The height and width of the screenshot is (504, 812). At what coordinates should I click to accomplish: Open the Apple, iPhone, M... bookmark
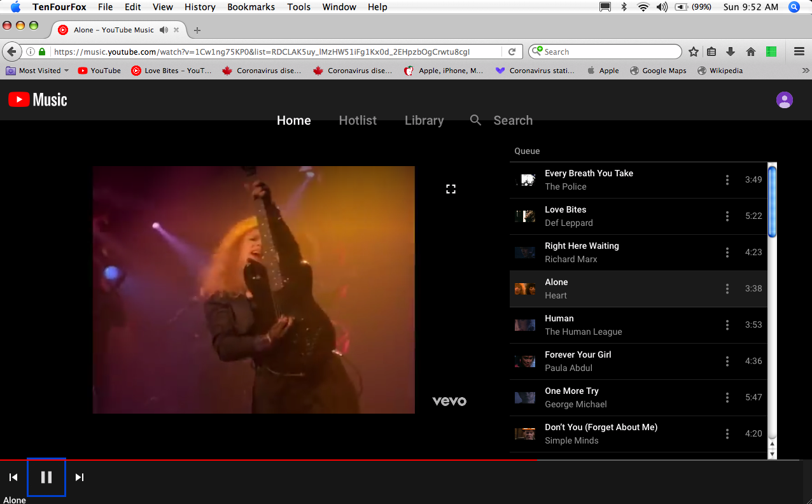(x=444, y=71)
